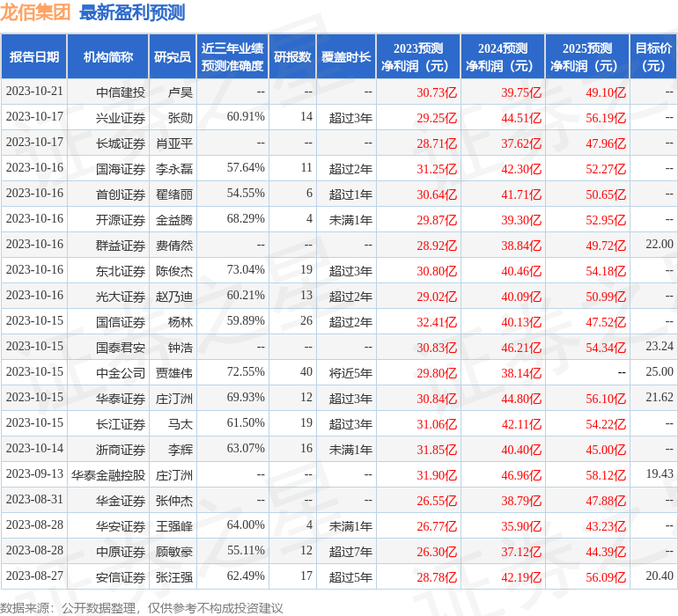Click 华泰金融控股 institution cell
Screen dimensions: 678x616
coord(108,474)
